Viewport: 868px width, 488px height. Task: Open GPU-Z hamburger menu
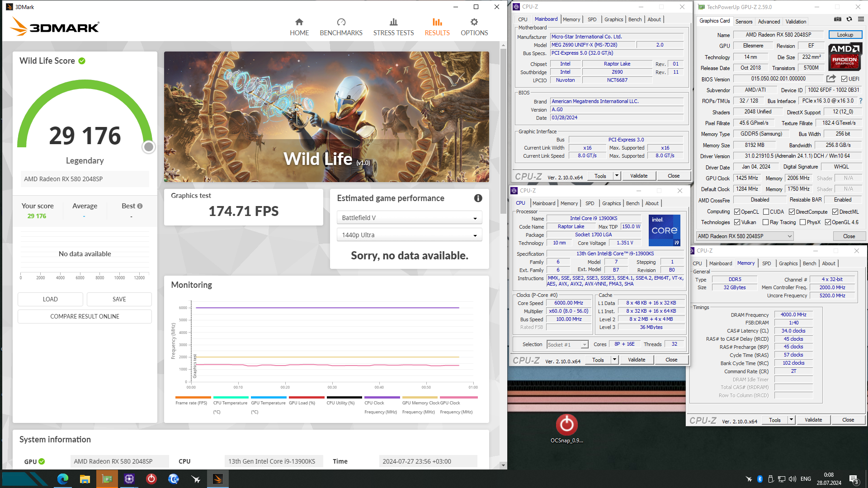point(861,19)
